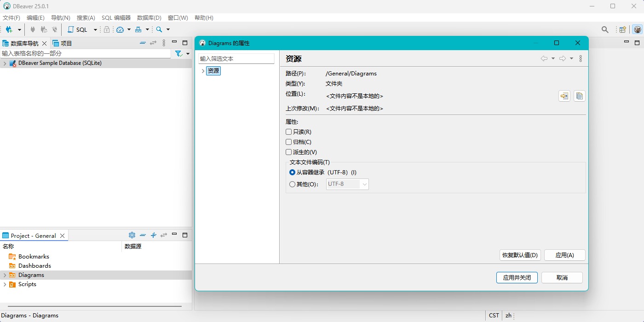Viewport: 644px width, 322px height.
Task: Enable the 只读(R) checkbox
Action: pyautogui.click(x=289, y=132)
